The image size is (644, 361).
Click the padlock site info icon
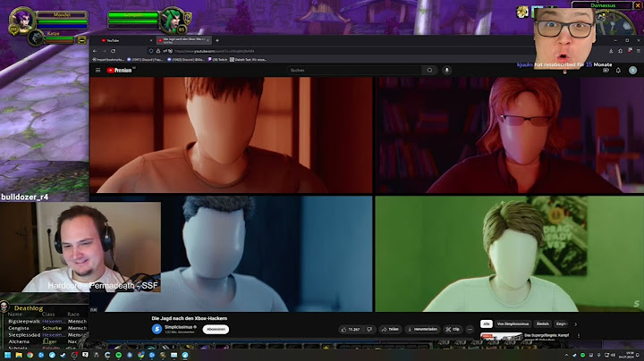(158, 51)
